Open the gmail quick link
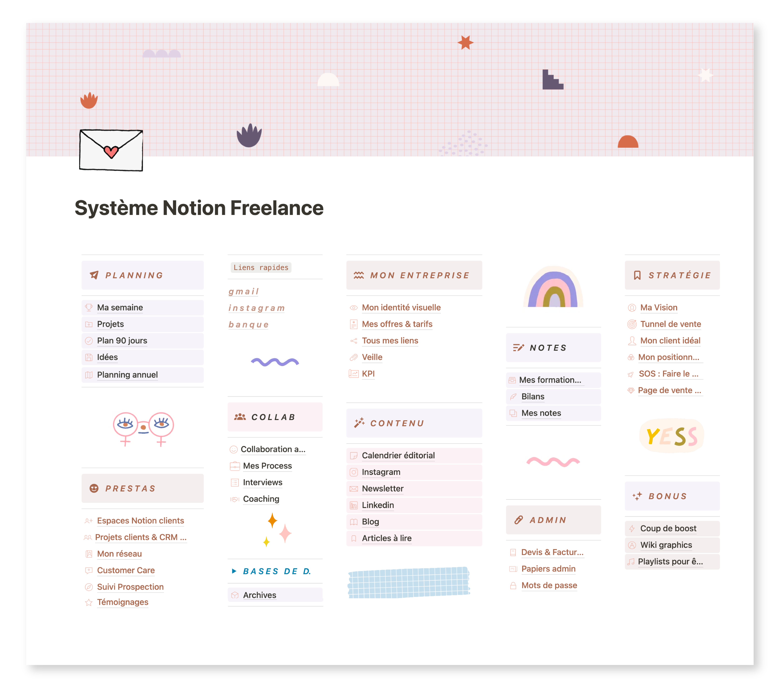The image size is (784, 688). tap(244, 291)
